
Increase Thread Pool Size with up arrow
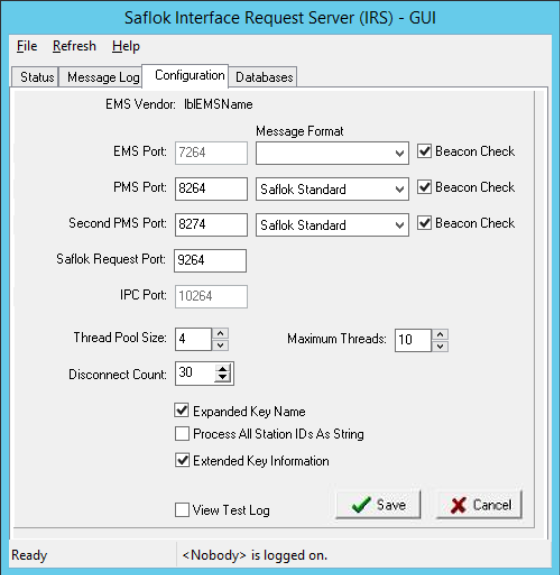point(220,333)
